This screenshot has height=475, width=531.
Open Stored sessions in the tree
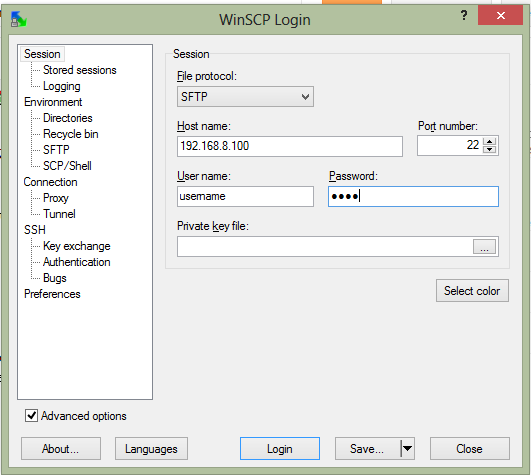80,70
